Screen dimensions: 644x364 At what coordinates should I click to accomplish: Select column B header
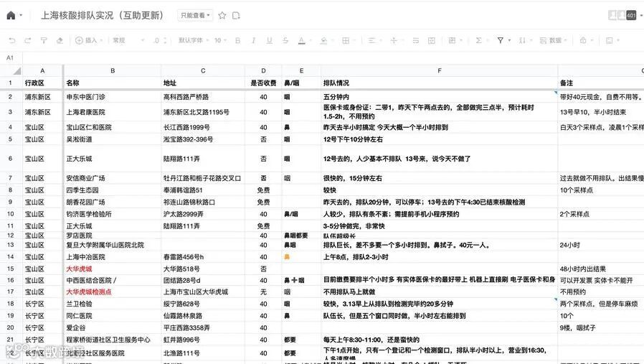coord(113,71)
